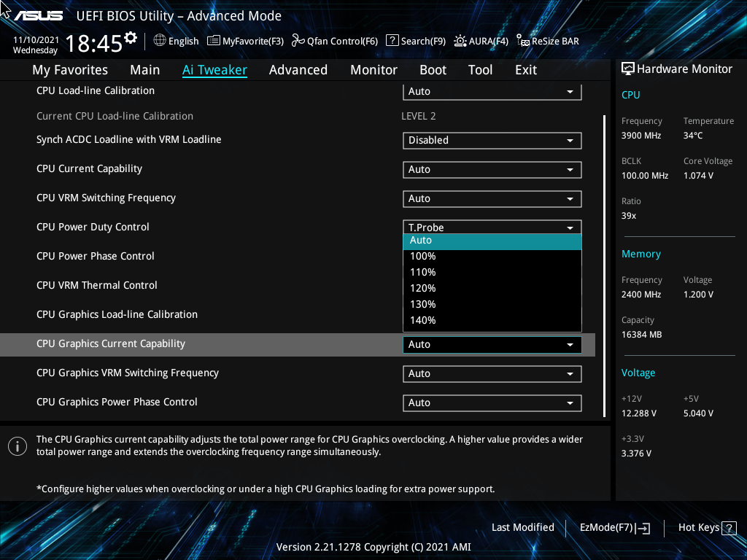Select 130% in the option list
This screenshot has width=747, height=560.
[492, 304]
